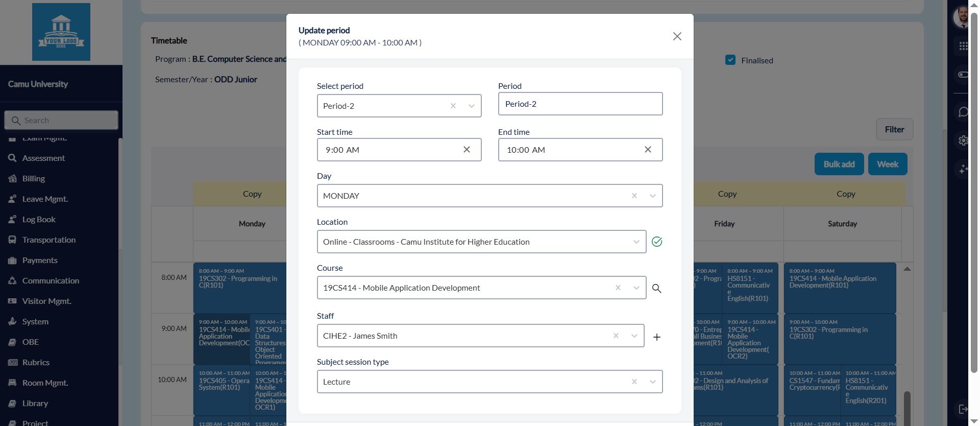Open Payments in the sidebar

(40, 260)
